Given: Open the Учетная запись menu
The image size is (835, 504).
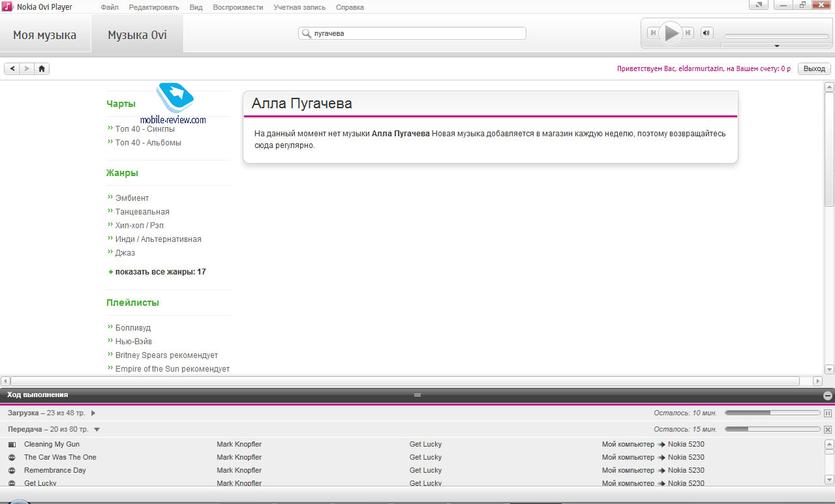Looking at the screenshot, I should tap(299, 7).
